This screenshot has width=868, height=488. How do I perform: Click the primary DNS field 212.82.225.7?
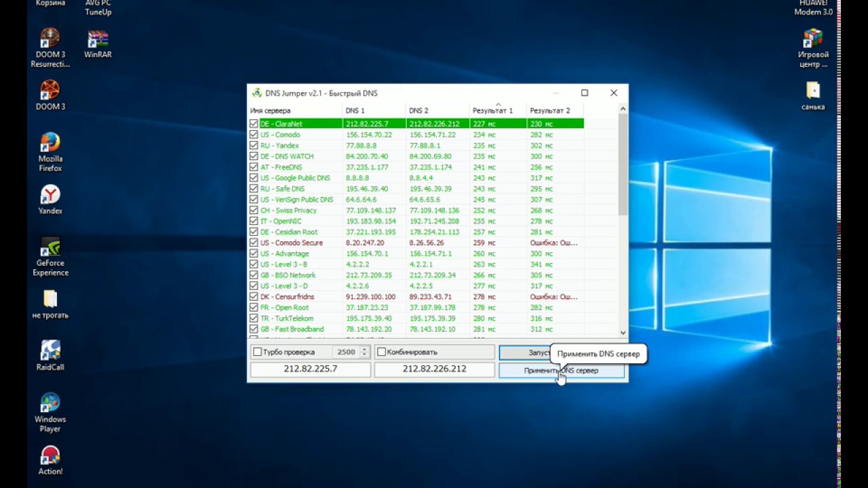pyautogui.click(x=311, y=369)
